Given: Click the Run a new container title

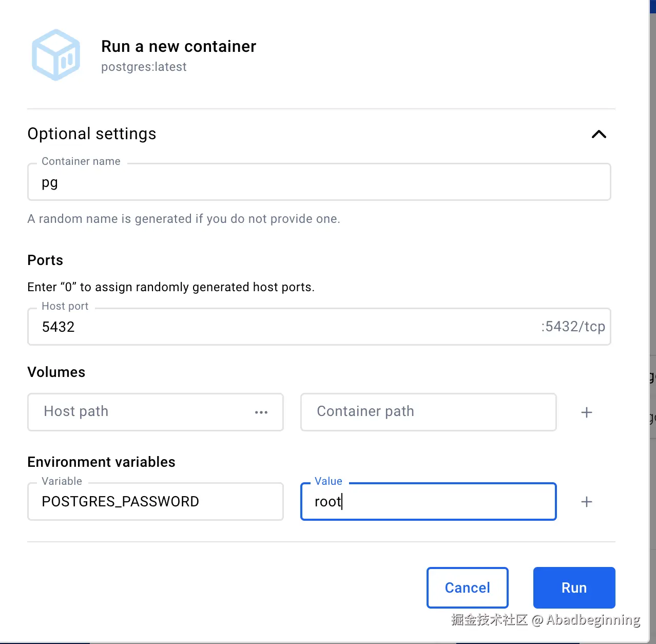Looking at the screenshot, I should coord(179,47).
